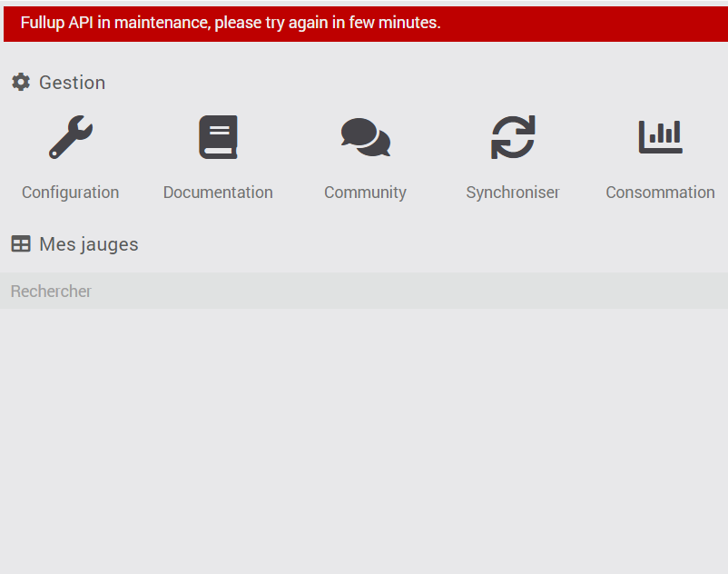This screenshot has height=574, width=728.
Task: Click the right end of the search bar
Action: (x=711, y=291)
